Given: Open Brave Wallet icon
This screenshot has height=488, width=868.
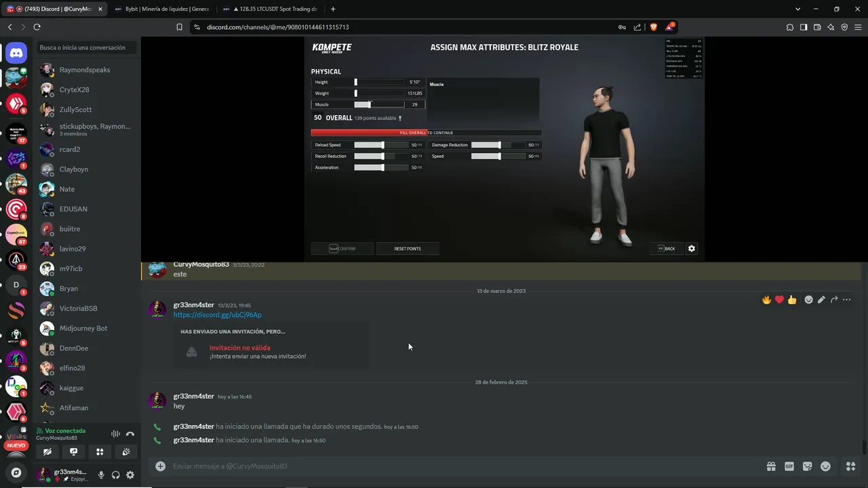Looking at the screenshot, I should tap(817, 27).
